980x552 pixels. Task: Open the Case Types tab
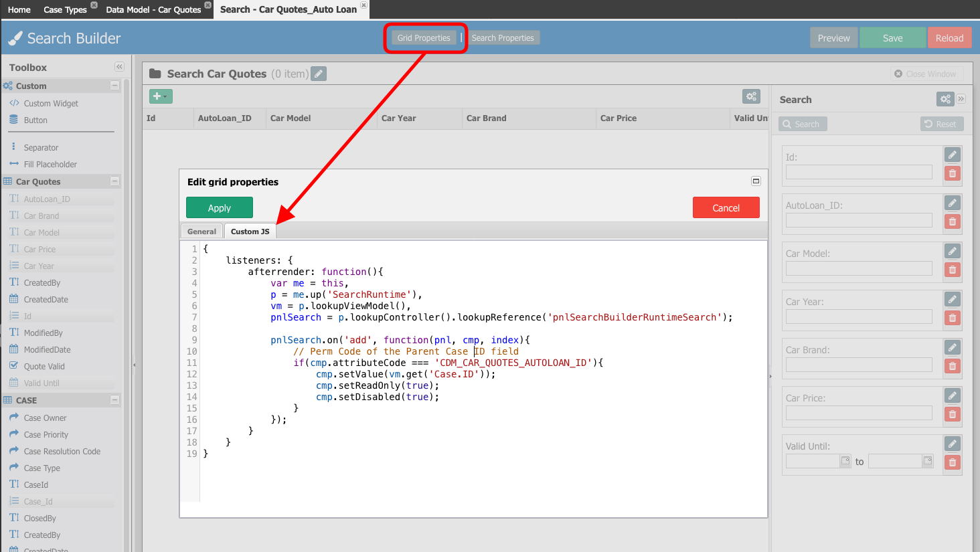[x=65, y=9]
